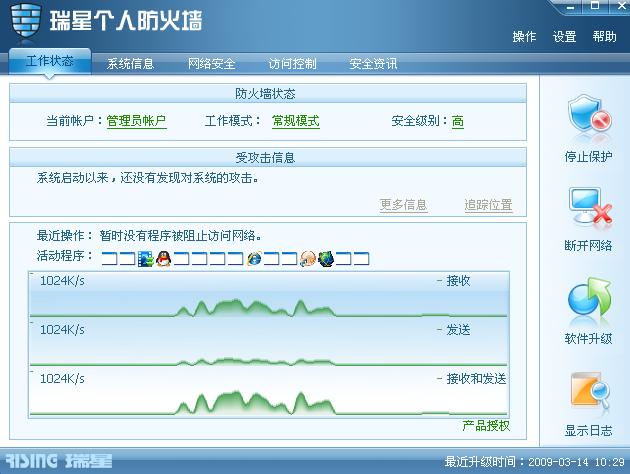Click the 高 security level link

pyautogui.click(x=458, y=121)
